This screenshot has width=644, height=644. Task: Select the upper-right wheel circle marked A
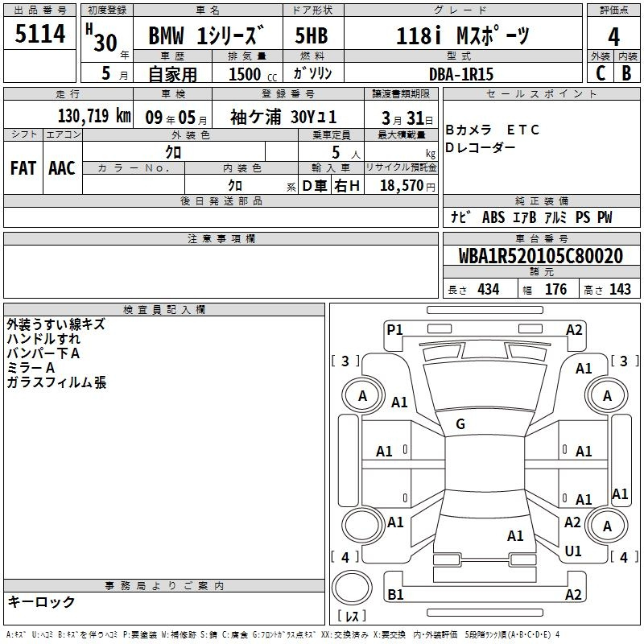click(x=607, y=395)
